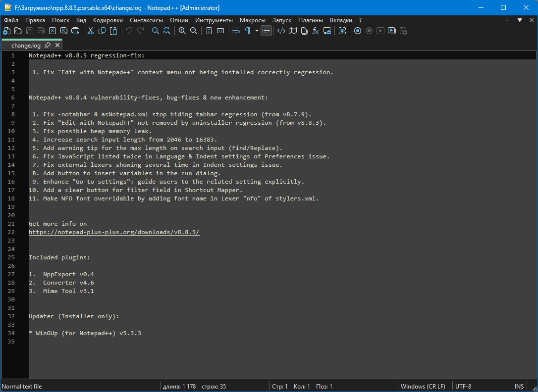Click the INS indicator in the status bar

click(x=519, y=387)
